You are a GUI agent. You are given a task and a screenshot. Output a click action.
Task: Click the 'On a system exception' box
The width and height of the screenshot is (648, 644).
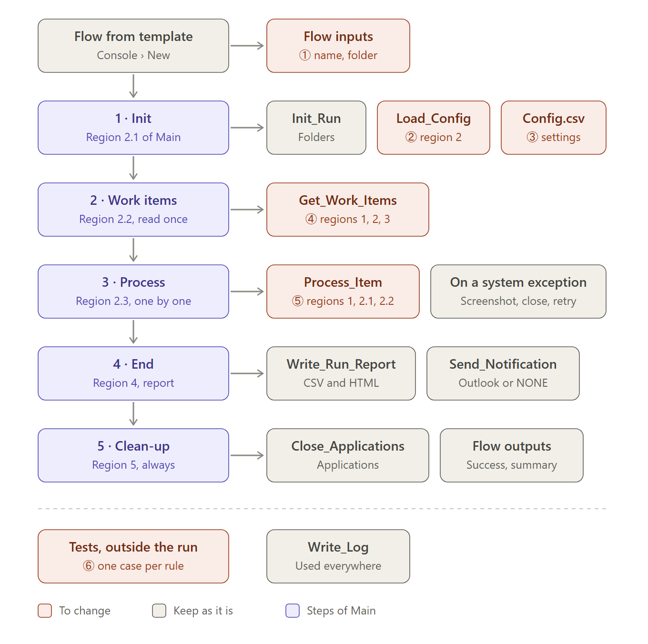tap(518, 292)
